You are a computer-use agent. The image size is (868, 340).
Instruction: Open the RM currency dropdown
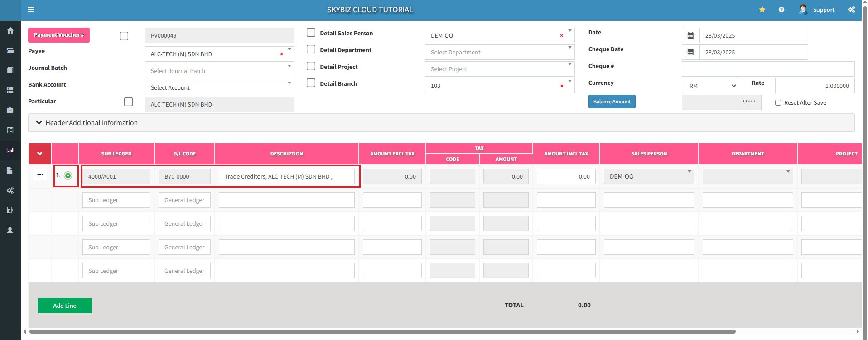[709, 86]
